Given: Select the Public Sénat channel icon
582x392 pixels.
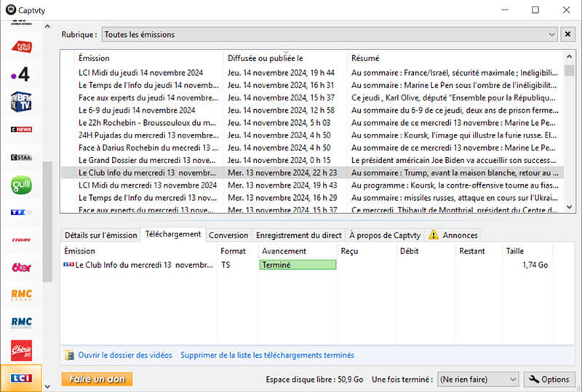Looking at the screenshot, I should tap(21, 47).
